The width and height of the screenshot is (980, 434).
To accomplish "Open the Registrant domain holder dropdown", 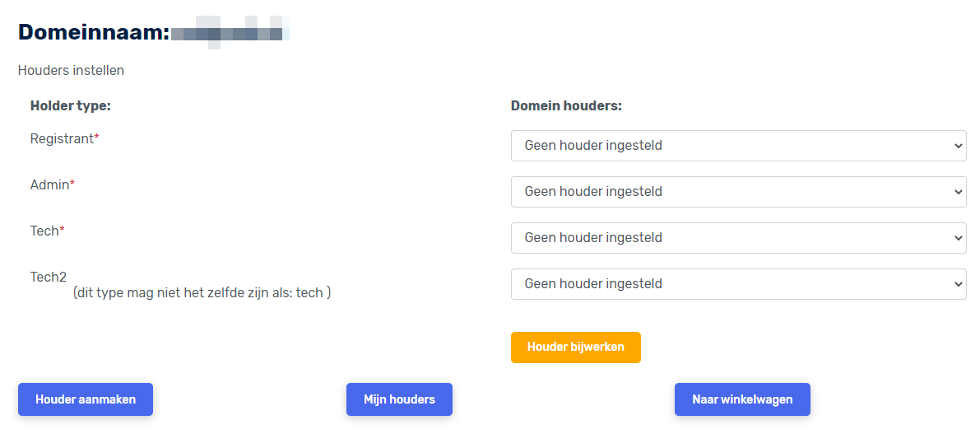I will [738, 146].
